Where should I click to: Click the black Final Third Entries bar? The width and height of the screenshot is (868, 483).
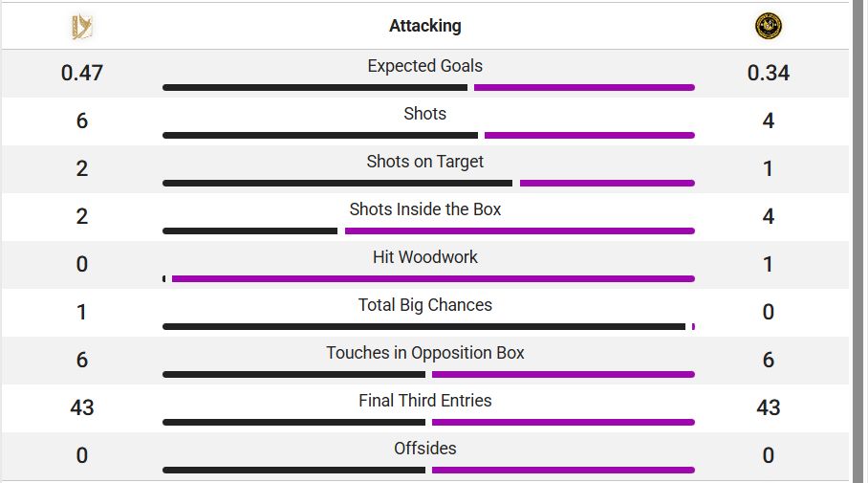click(293, 422)
